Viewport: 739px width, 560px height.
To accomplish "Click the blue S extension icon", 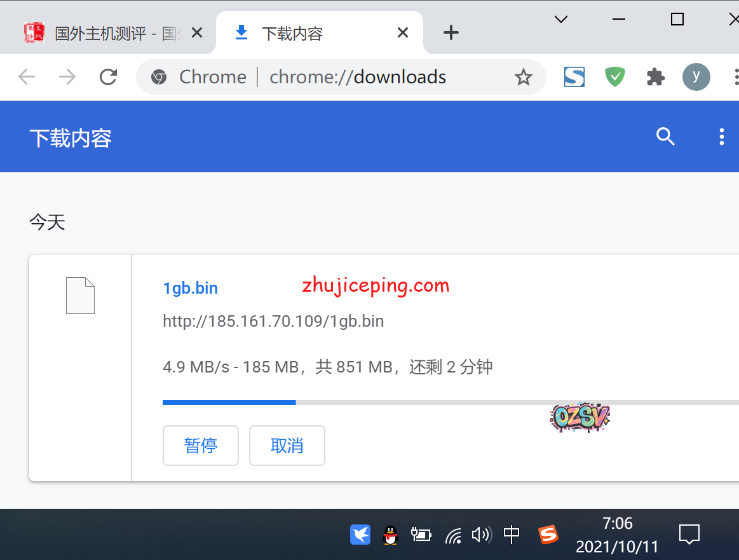I will click(x=574, y=77).
